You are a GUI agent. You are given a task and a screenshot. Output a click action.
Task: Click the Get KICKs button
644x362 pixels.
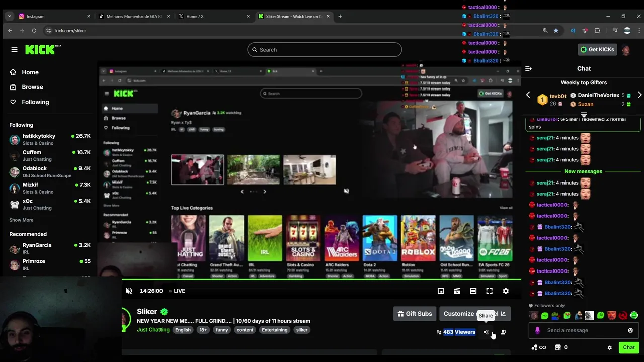[597, 49]
